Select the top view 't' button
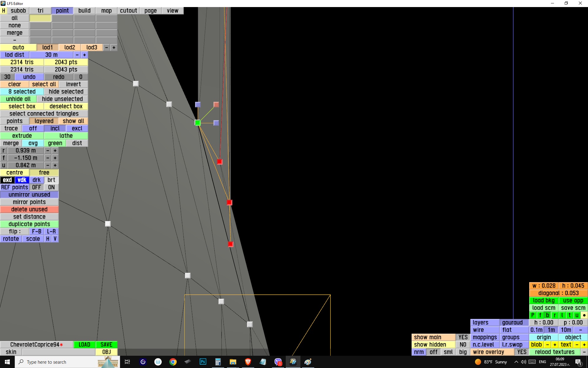This screenshot has width=588, height=368. coord(569,315)
